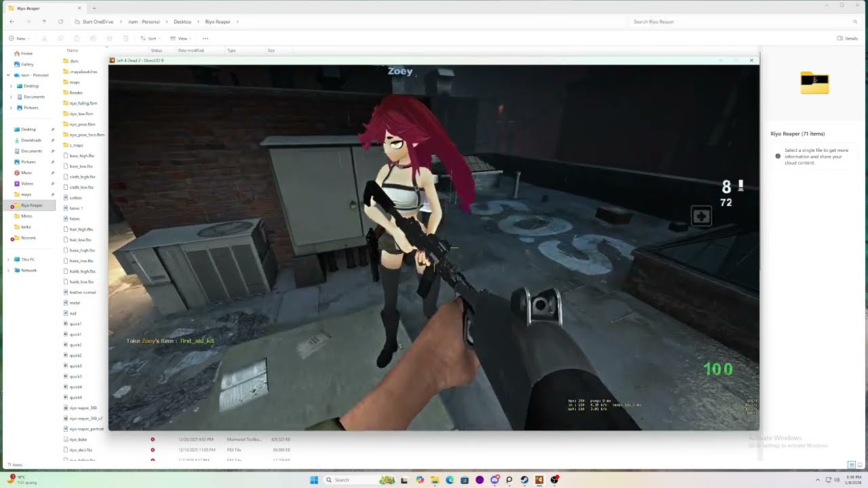Open the Windows Start menu
The image size is (868, 488).
click(314, 480)
